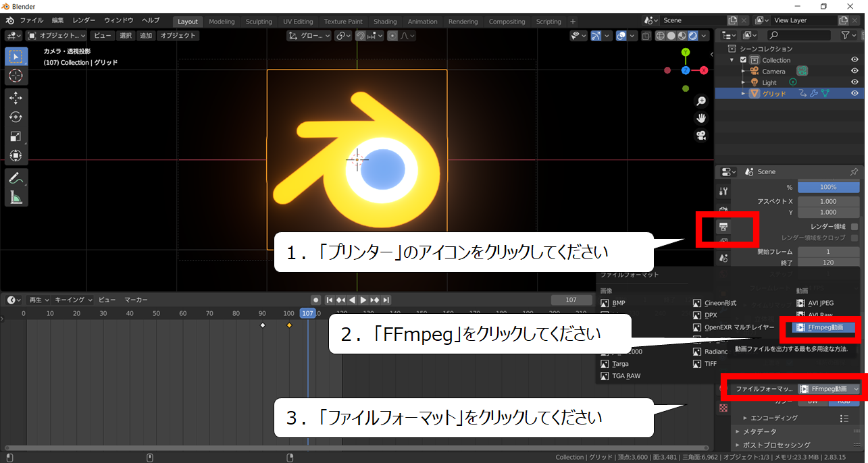Hide the Camera with its eye icon
This screenshot has width=868, height=463.
point(854,71)
